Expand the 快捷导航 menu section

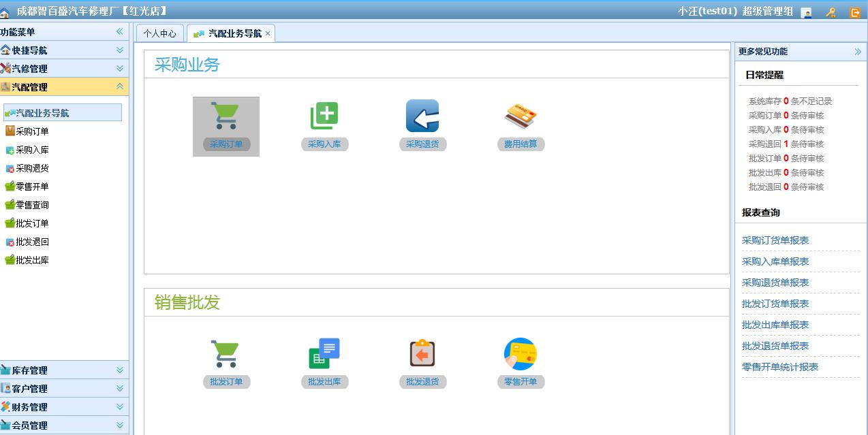[x=120, y=50]
